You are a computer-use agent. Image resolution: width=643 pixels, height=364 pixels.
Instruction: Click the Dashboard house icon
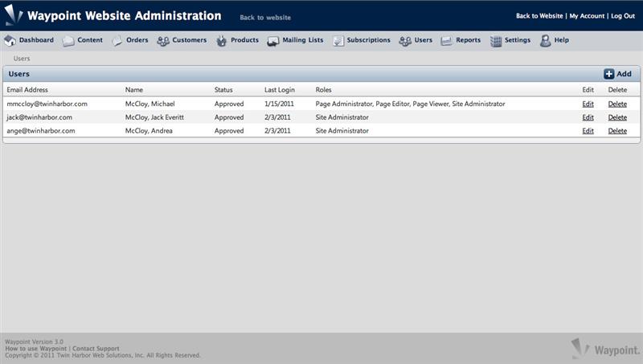click(10, 40)
